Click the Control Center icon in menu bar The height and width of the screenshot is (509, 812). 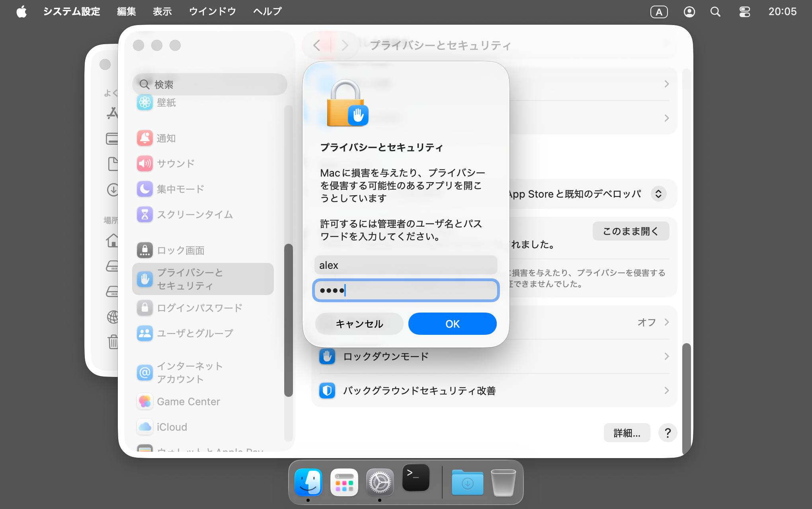tap(744, 12)
